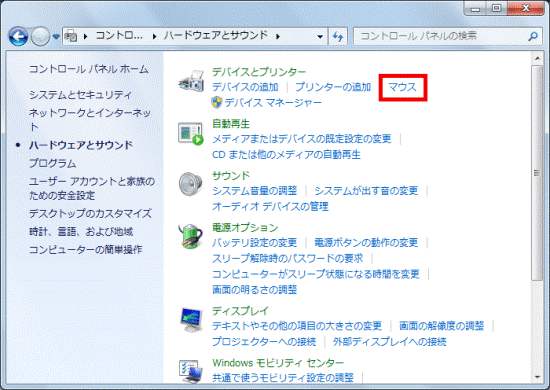Click バッテリ設定の変更 link
550x390 pixels.
255,243
